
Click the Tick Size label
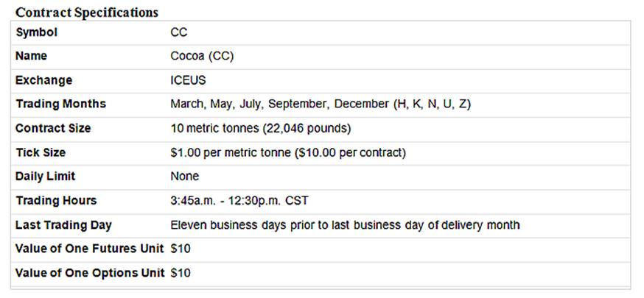point(41,152)
